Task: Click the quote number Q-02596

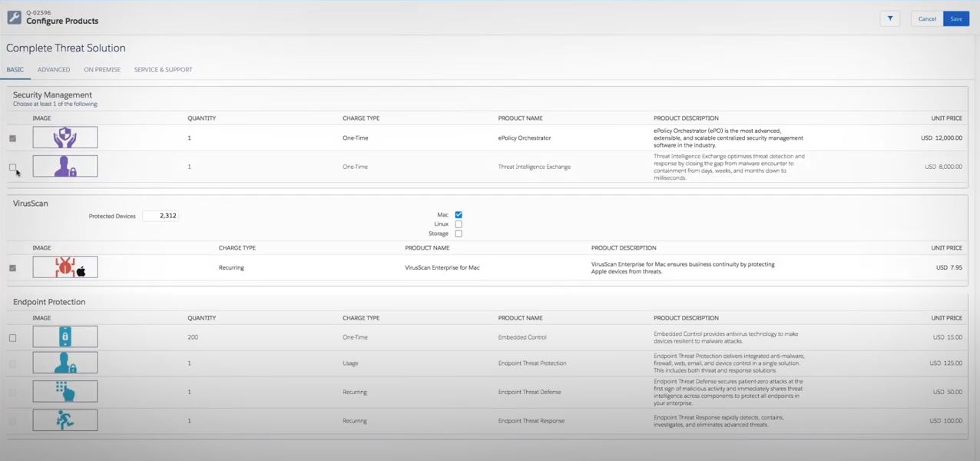Action: 38,12
